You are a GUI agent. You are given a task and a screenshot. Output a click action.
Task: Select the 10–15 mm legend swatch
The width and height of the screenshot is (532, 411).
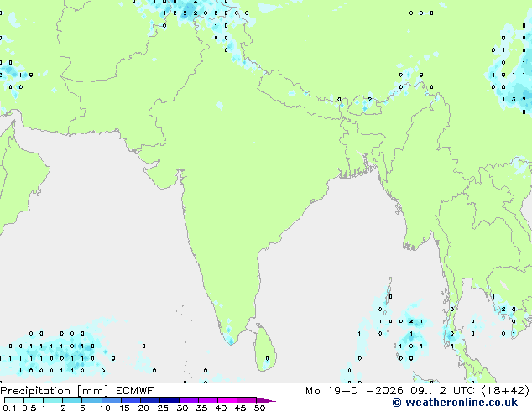(x=111, y=400)
